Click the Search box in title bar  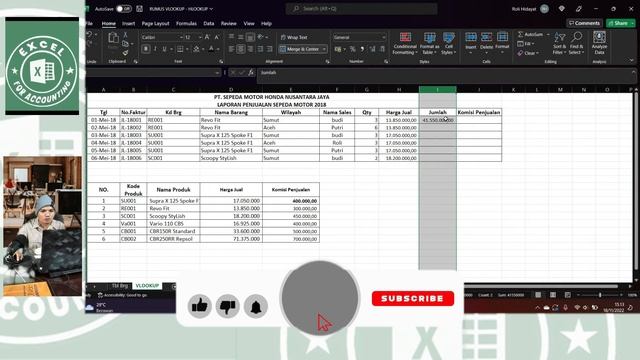tap(361, 9)
